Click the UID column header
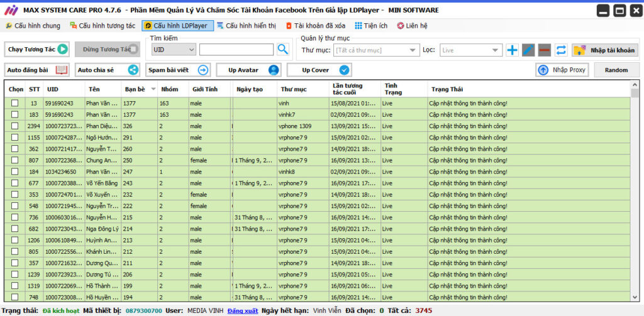 65,89
